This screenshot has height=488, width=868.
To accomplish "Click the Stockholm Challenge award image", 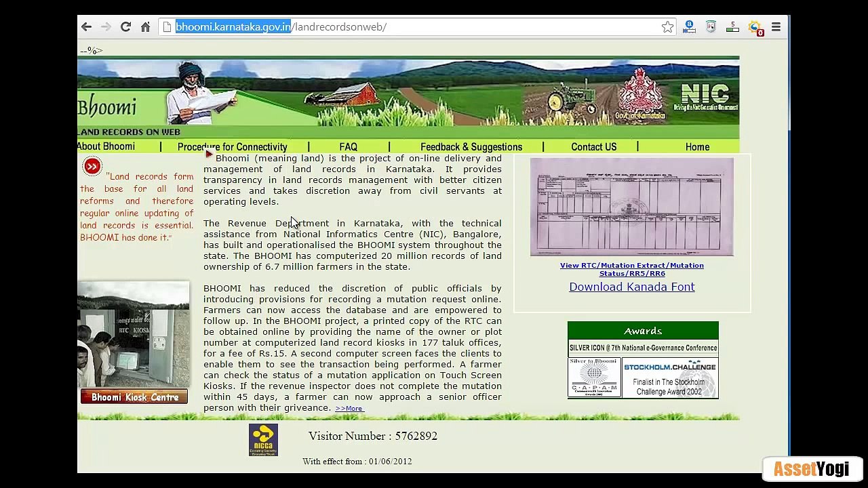I will pos(670,378).
